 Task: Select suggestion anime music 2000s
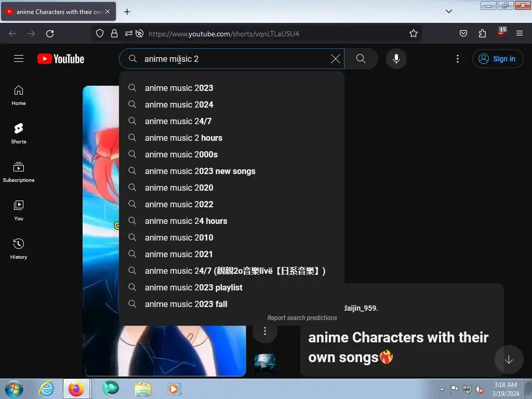pos(231,154)
